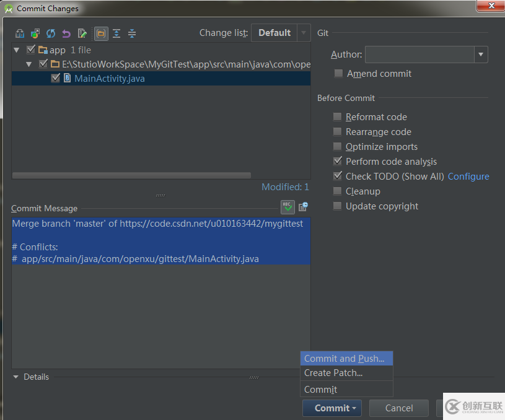Toggle the ABC spell check icon

(287, 207)
